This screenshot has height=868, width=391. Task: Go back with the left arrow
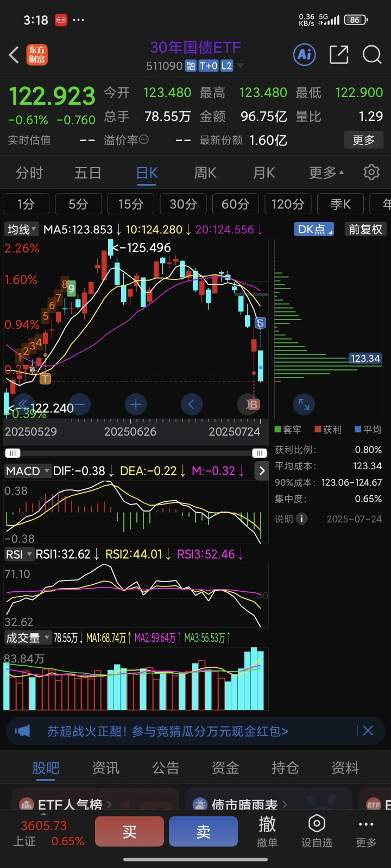14,55
